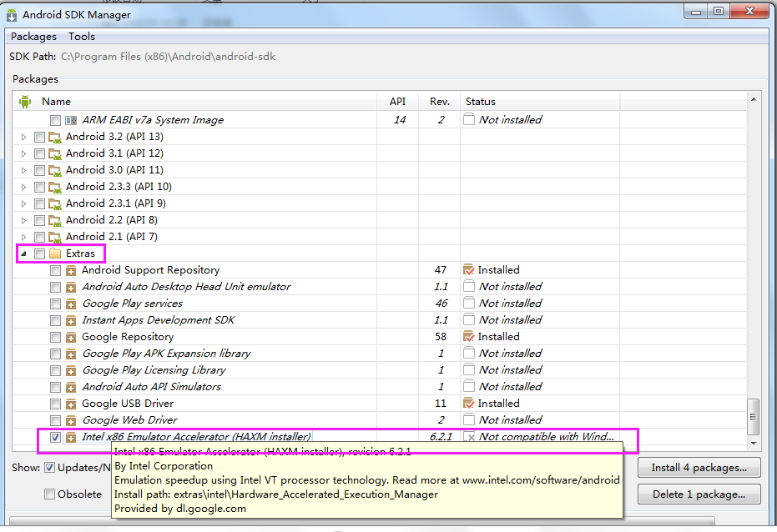The height and width of the screenshot is (532, 777).
Task: Click the Intel x86 Emulator Accelerator package icon
Action: point(71,438)
